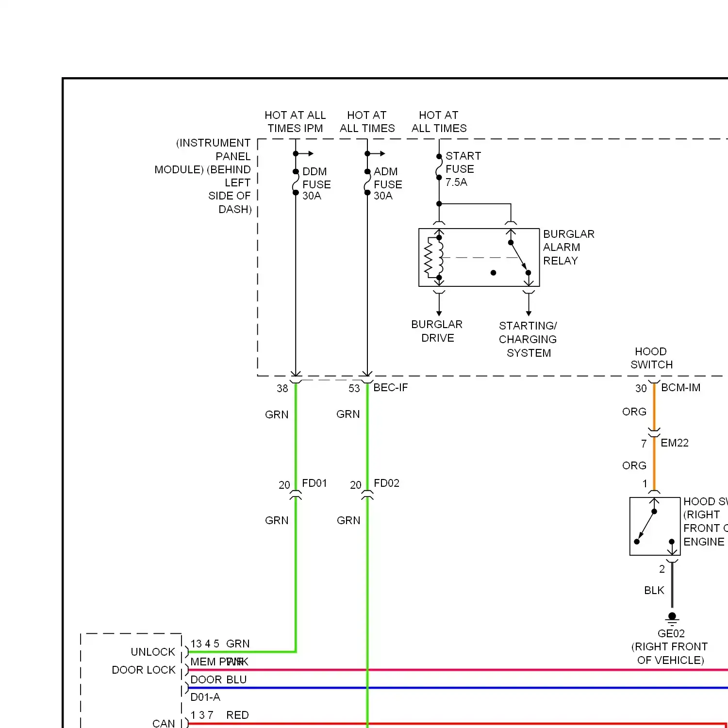This screenshot has height=728, width=728.
Task: Select the "BEC-IF" connector label
Action: [x=391, y=387]
